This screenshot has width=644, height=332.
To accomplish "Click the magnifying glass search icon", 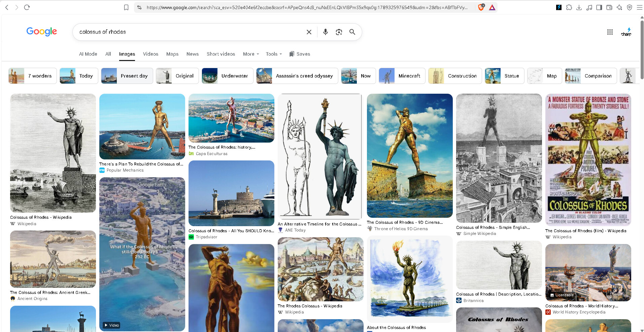I will point(352,32).
